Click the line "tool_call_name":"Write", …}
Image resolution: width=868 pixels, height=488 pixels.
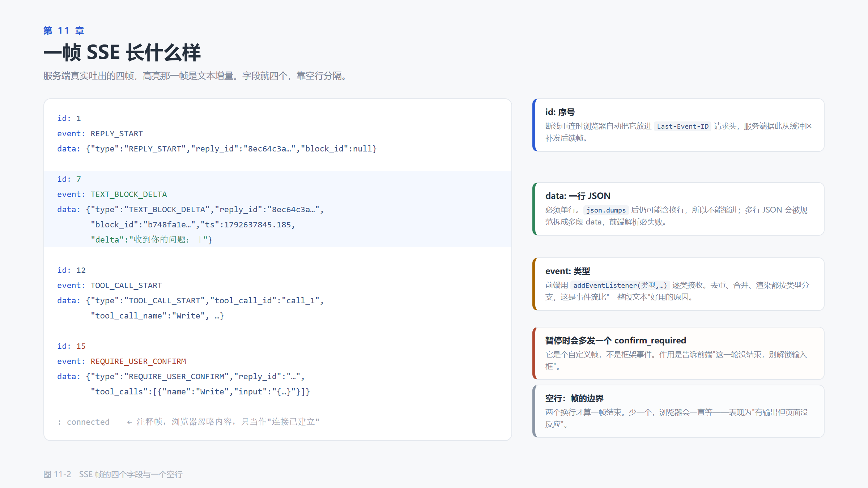158,316
